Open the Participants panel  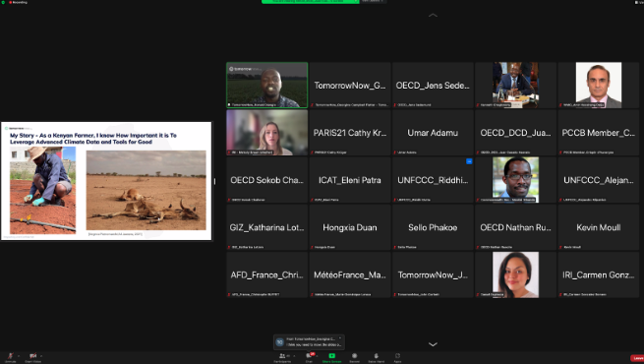[282, 357]
